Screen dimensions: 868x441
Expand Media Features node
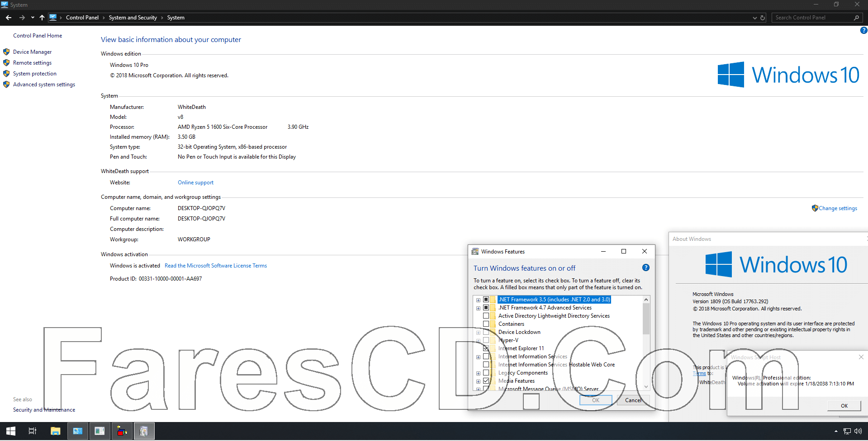(x=478, y=381)
